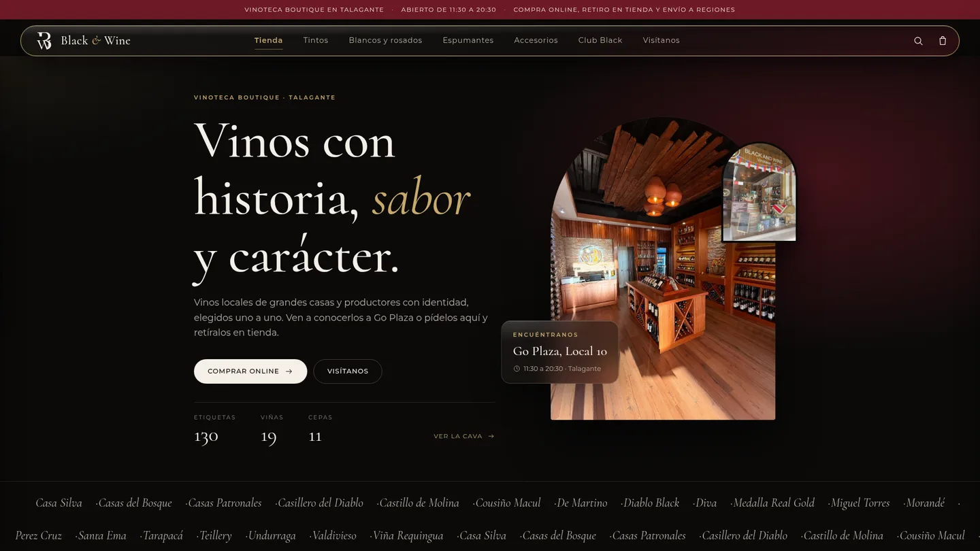
Task: Click Casas del Bosque in top brand row
Action: (x=135, y=503)
